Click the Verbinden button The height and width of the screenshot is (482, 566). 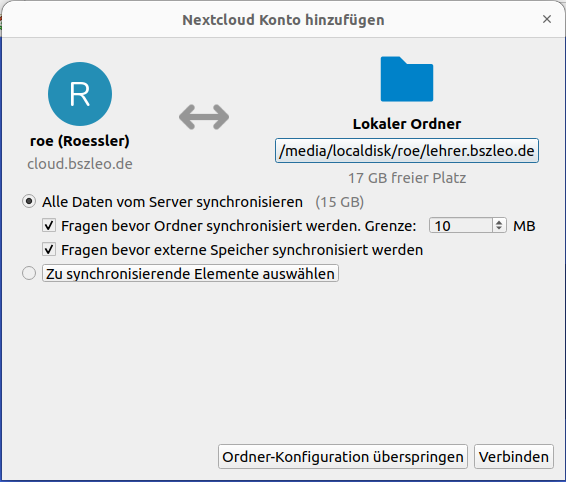click(x=514, y=457)
